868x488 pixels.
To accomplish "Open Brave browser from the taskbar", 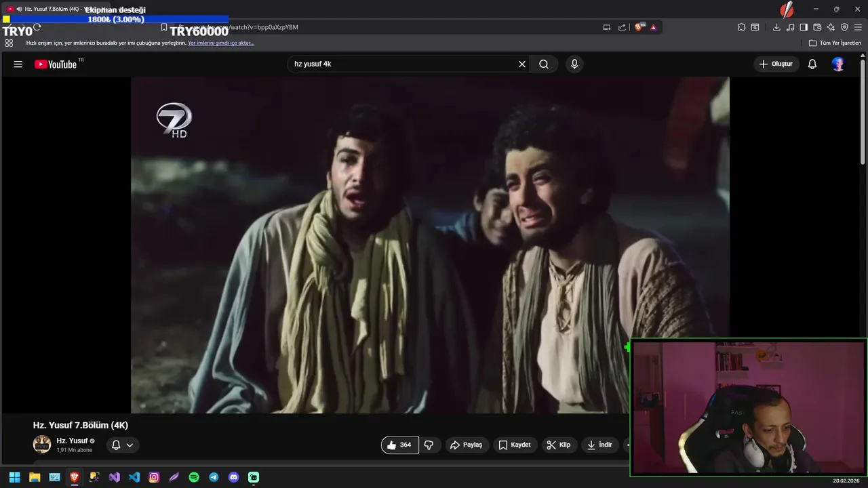I will point(75,477).
